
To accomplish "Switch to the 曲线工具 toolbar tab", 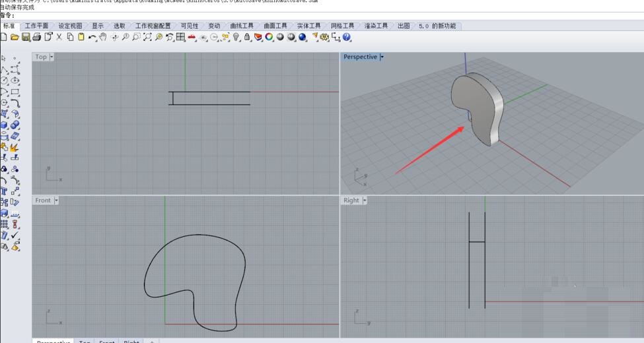I will (241, 26).
